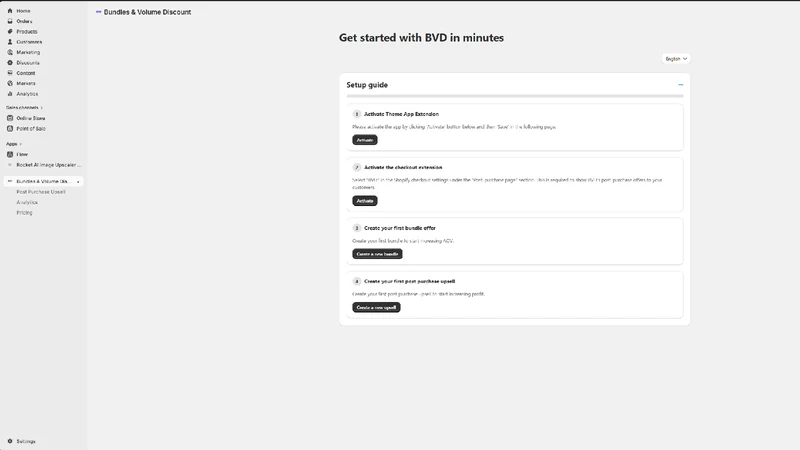Select step 1 number badge

[357, 114]
